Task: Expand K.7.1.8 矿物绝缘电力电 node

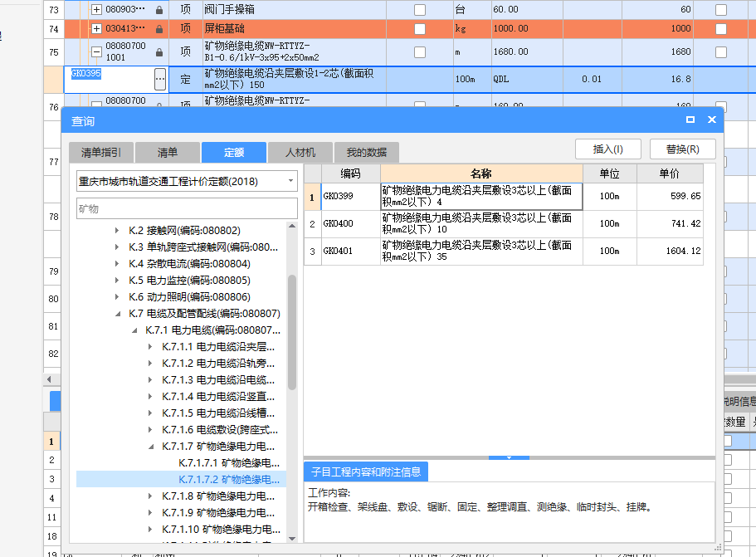Action: [x=150, y=496]
